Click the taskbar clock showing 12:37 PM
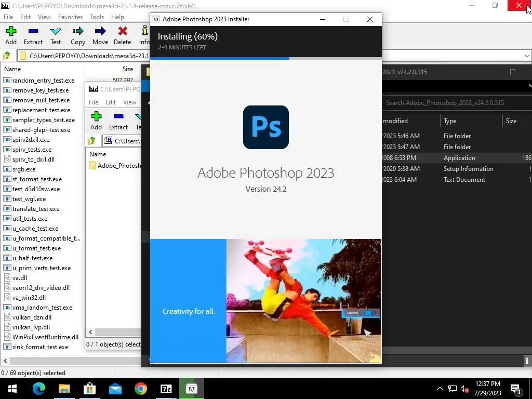532x399 pixels. point(487,389)
